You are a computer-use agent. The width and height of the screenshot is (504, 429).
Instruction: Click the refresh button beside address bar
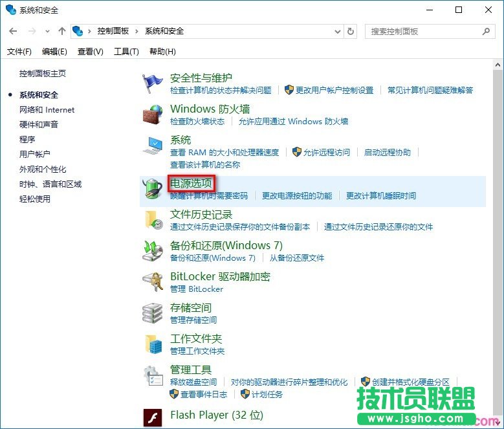coord(351,31)
